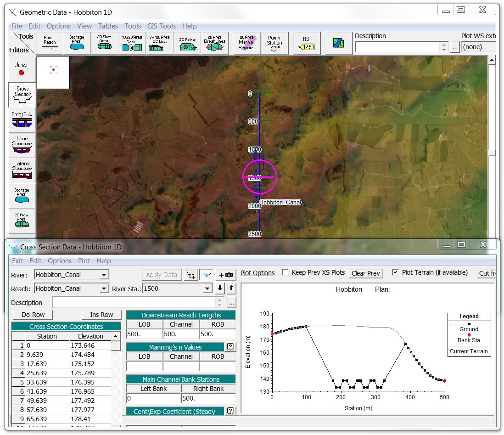
Task: Click the Right Bank station field showing 500.
Action: point(208,398)
